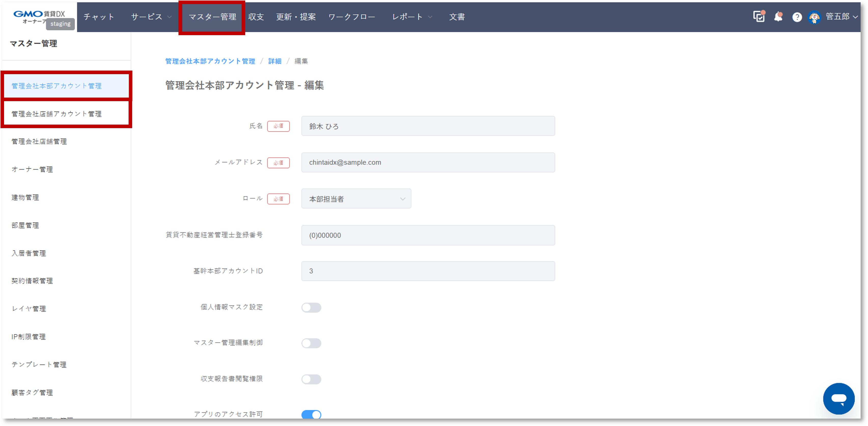Image resolution: width=868 pixels, height=426 pixels.
Task: Select 管理会社店舗アカウント管理 in sidebar
Action: click(66, 114)
